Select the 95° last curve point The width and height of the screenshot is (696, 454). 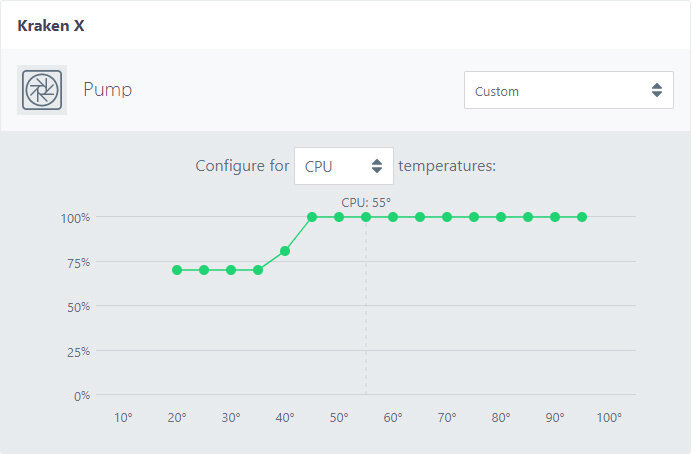tap(582, 217)
